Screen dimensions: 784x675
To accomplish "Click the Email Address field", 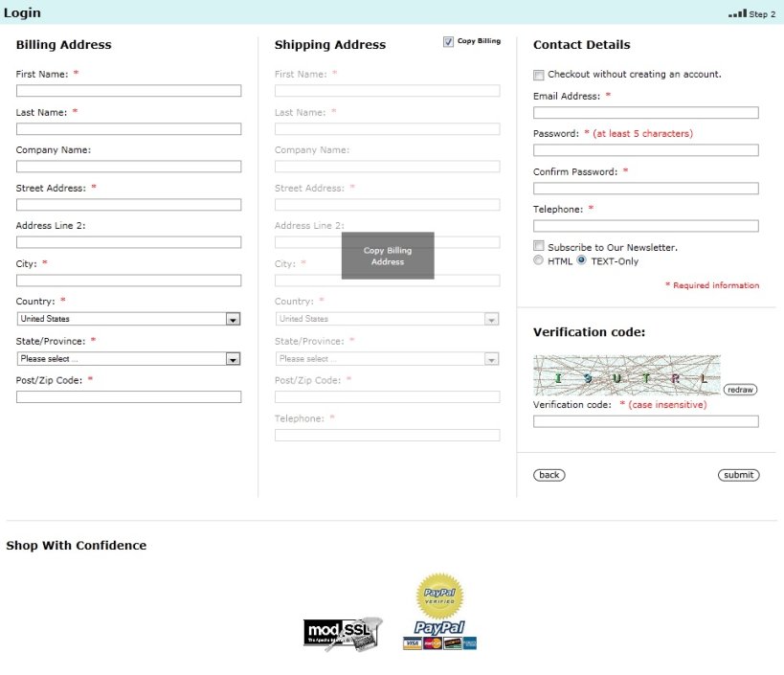I will tap(645, 112).
